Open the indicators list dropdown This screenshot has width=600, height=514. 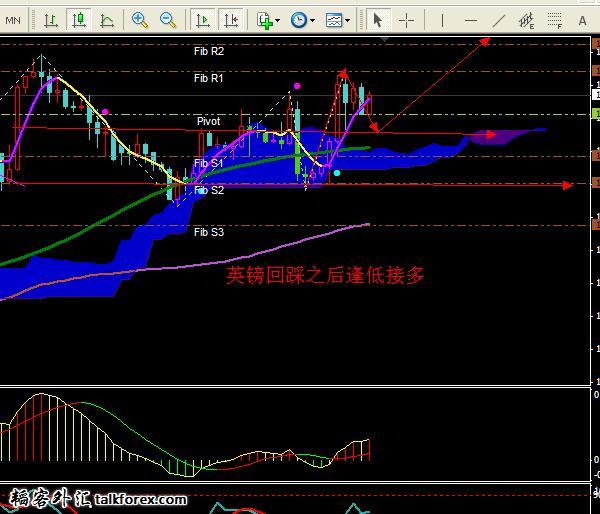268,19
